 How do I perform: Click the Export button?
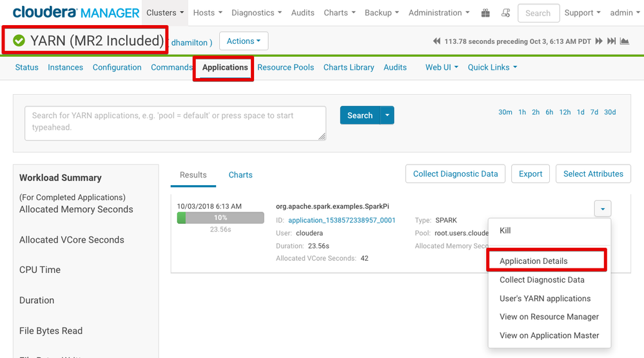coord(531,174)
